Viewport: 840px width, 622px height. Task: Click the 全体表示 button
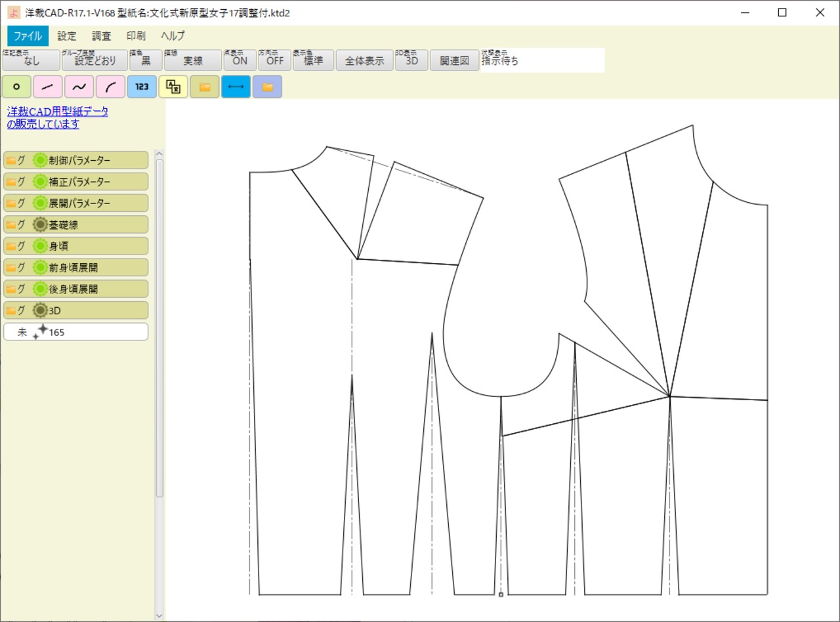tap(364, 60)
